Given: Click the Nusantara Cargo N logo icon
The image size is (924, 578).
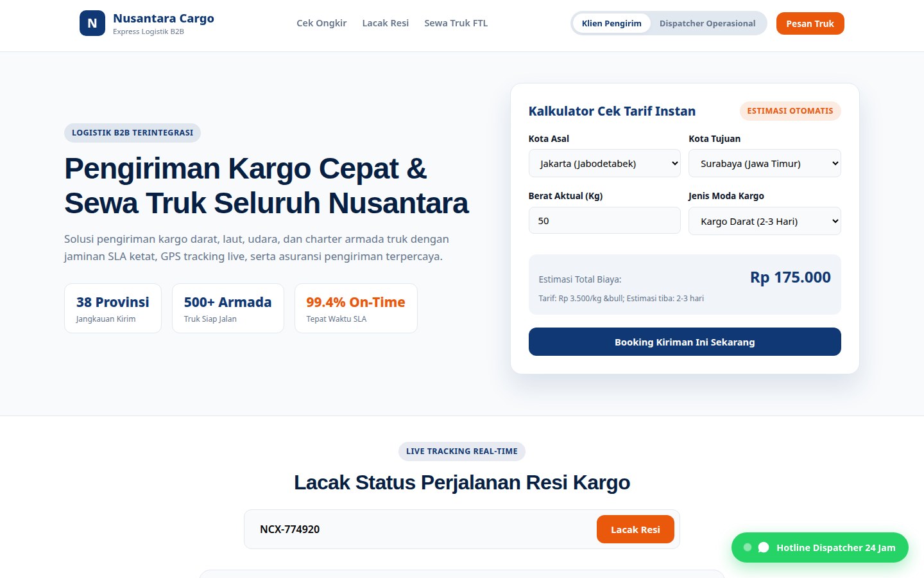Looking at the screenshot, I should tap(92, 23).
